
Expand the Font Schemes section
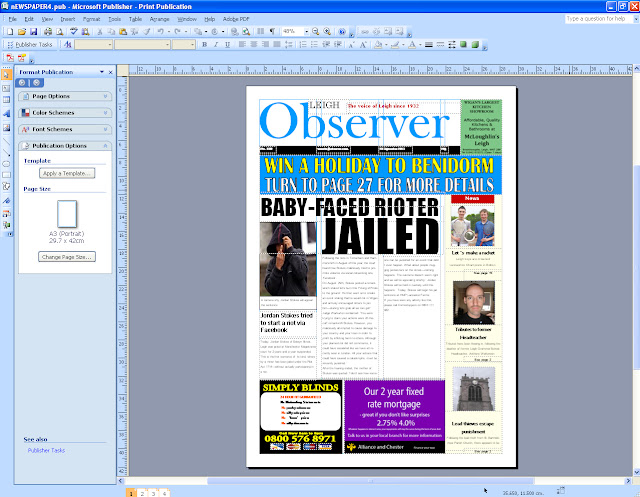(x=65, y=129)
